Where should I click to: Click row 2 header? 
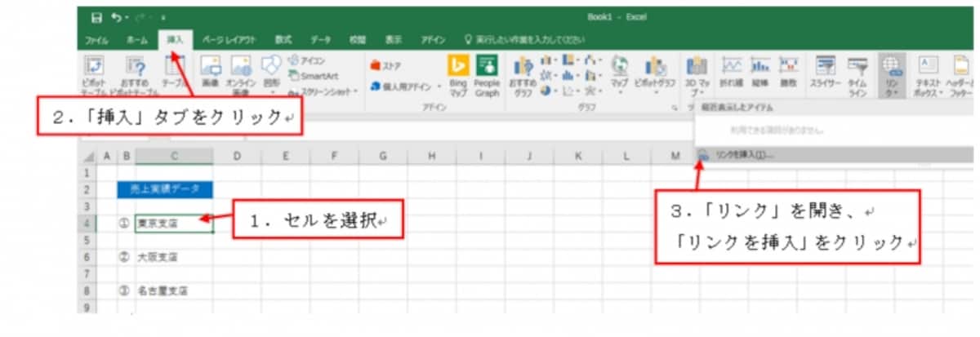pyautogui.click(x=87, y=188)
